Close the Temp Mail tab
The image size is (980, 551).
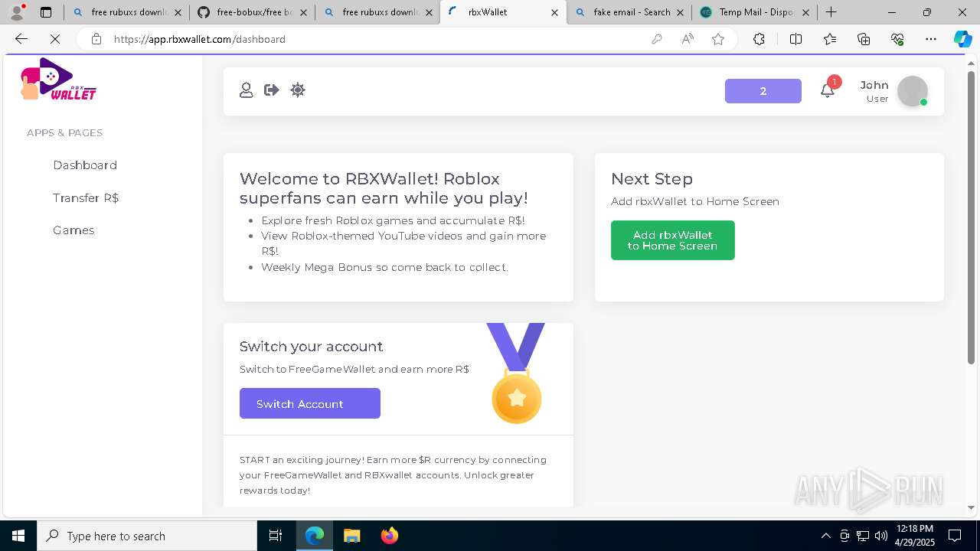click(x=805, y=12)
